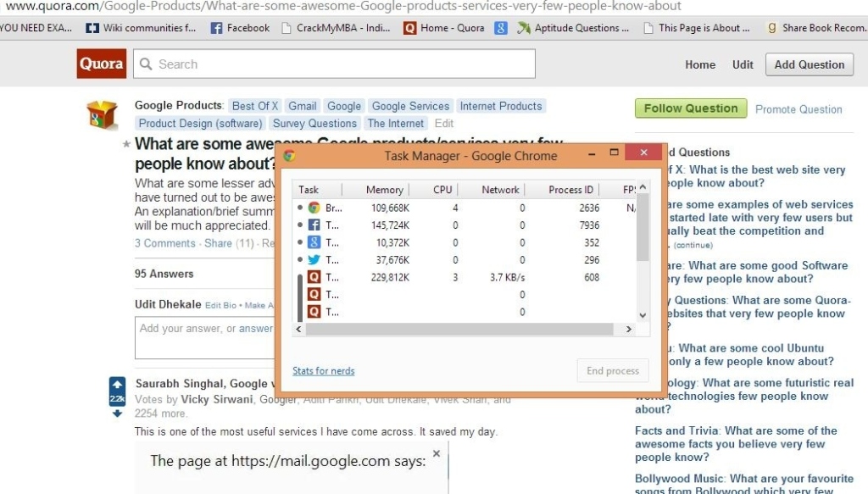The width and height of the screenshot is (868, 494).
Task: Upvote Saurabh Singhal's answer
Action: tap(117, 385)
